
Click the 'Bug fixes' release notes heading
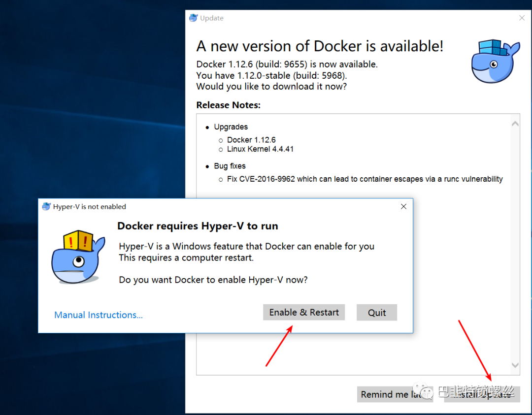click(x=230, y=166)
